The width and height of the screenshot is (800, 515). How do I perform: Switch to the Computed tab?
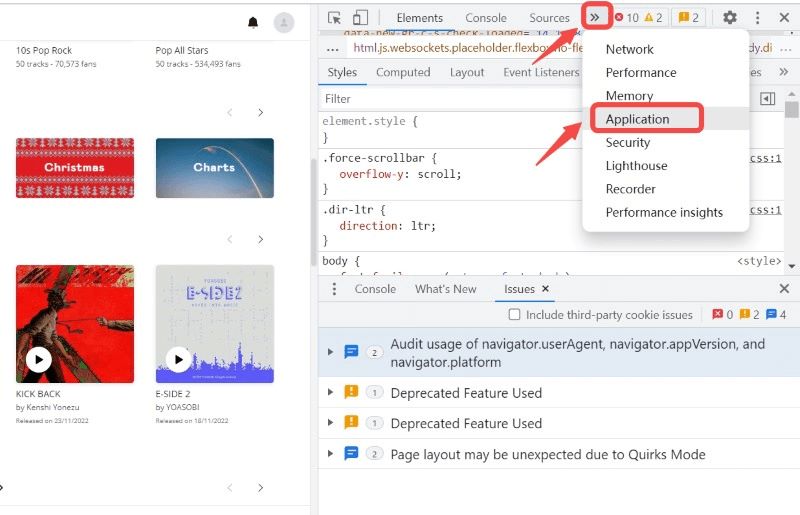pos(403,73)
